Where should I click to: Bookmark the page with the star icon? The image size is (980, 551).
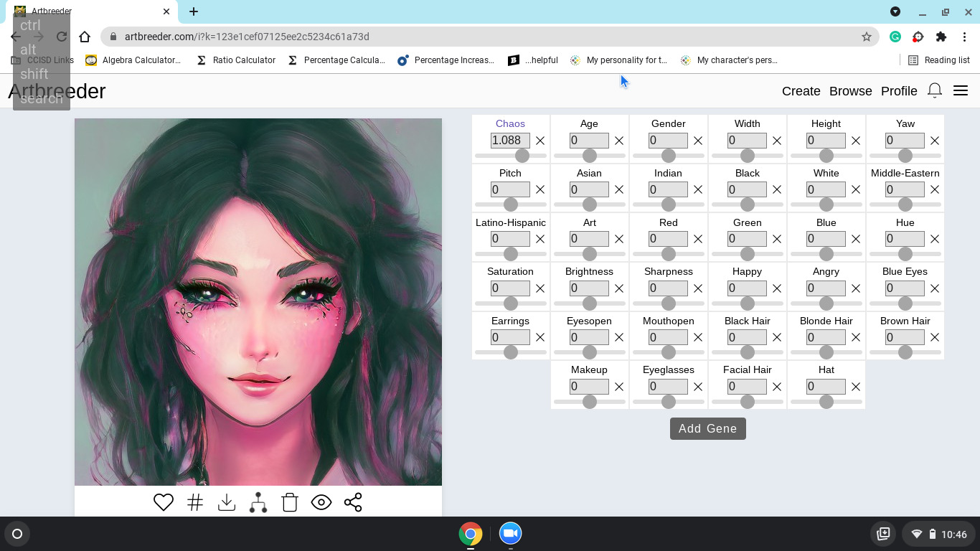click(x=867, y=36)
